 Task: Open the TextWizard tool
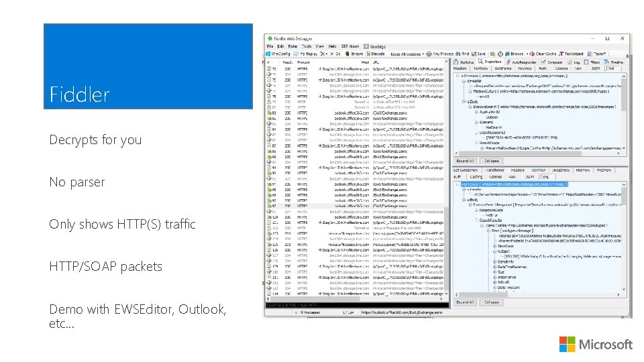tap(571, 54)
